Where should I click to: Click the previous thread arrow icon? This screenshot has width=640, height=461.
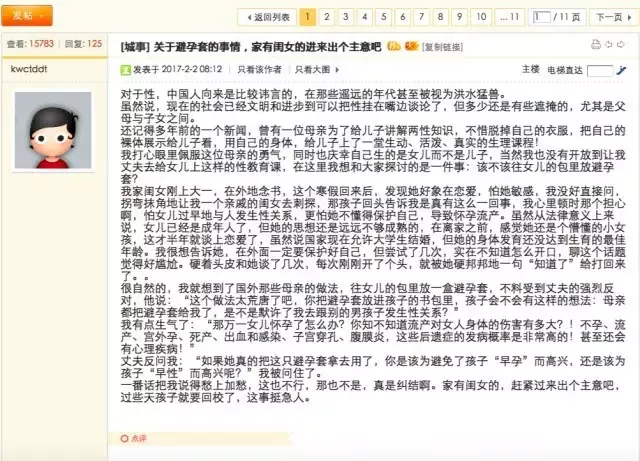610,45
